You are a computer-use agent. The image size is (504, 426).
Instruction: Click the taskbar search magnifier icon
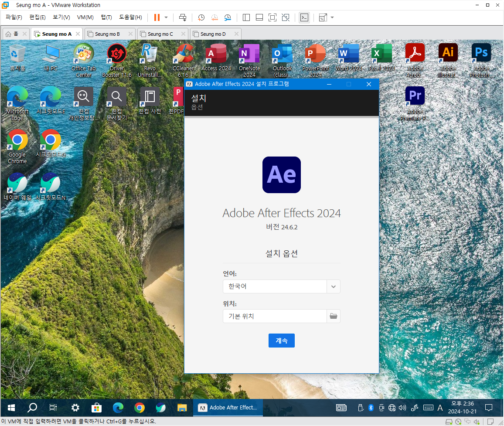(32, 408)
